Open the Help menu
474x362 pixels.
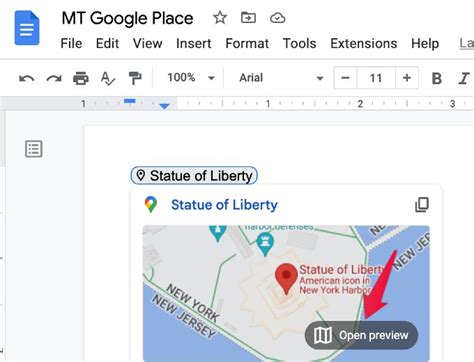[x=425, y=43]
